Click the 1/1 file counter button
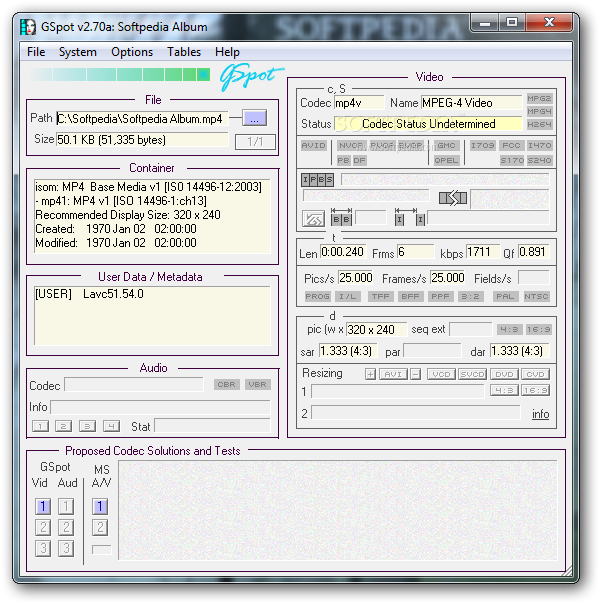600x604 pixels. [255, 142]
